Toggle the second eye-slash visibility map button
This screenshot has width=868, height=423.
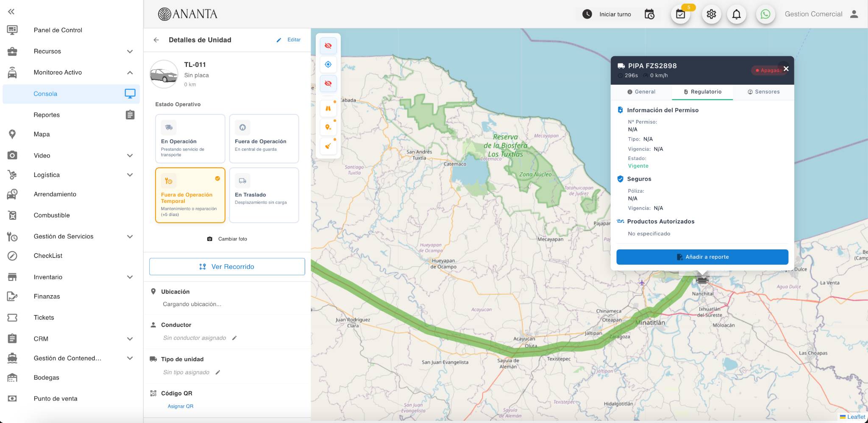[328, 83]
